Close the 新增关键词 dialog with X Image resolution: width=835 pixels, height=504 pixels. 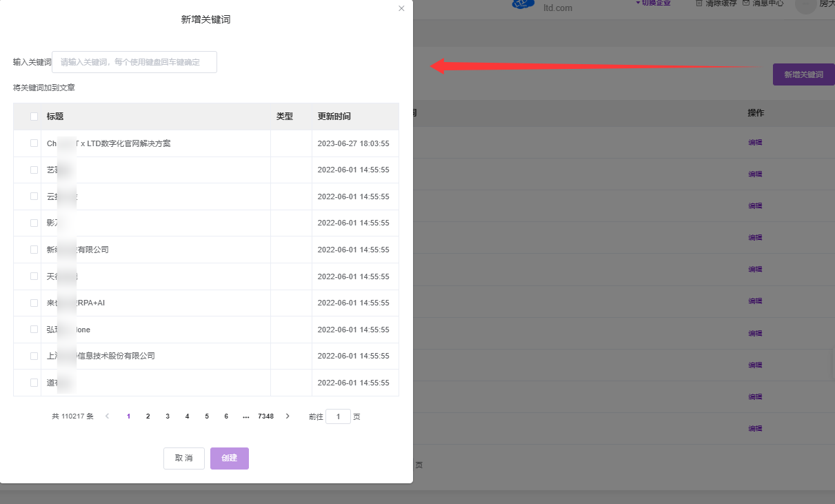point(401,8)
